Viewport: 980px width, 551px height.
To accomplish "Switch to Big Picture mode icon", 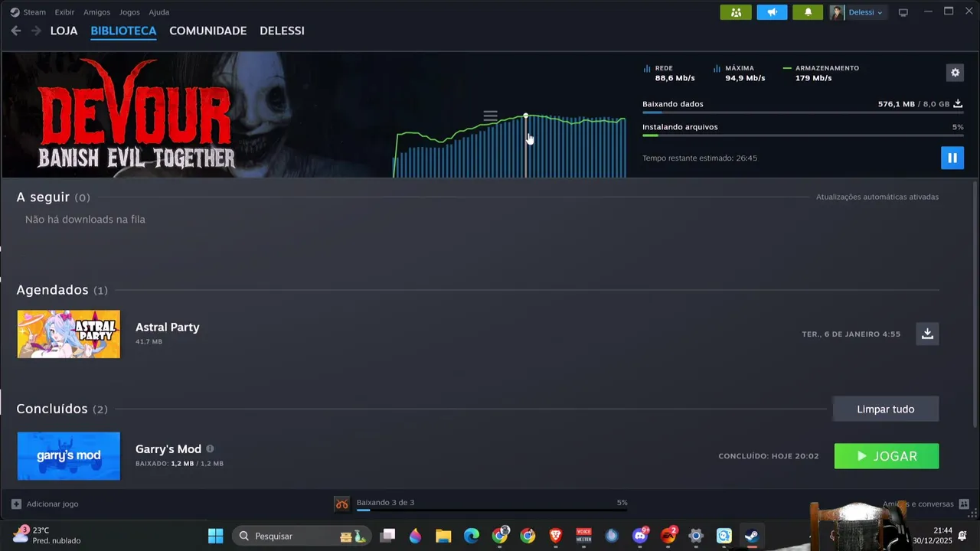I will point(903,12).
